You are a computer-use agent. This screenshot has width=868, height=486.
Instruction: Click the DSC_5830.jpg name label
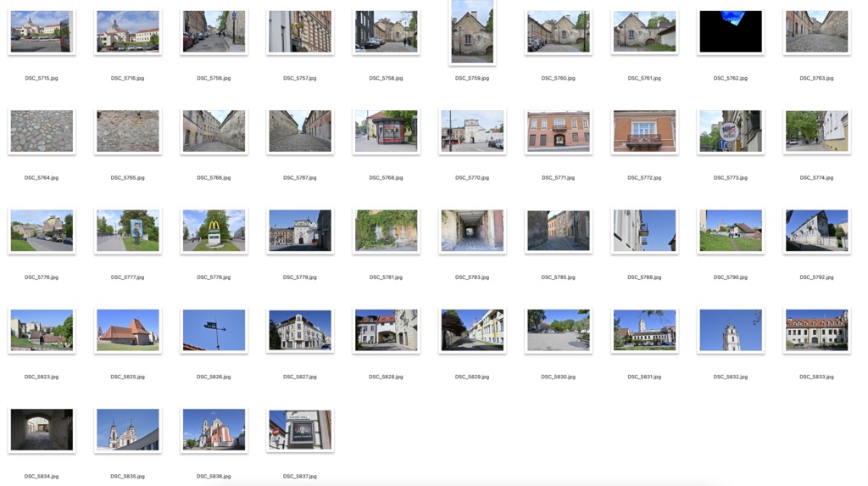point(558,377)
